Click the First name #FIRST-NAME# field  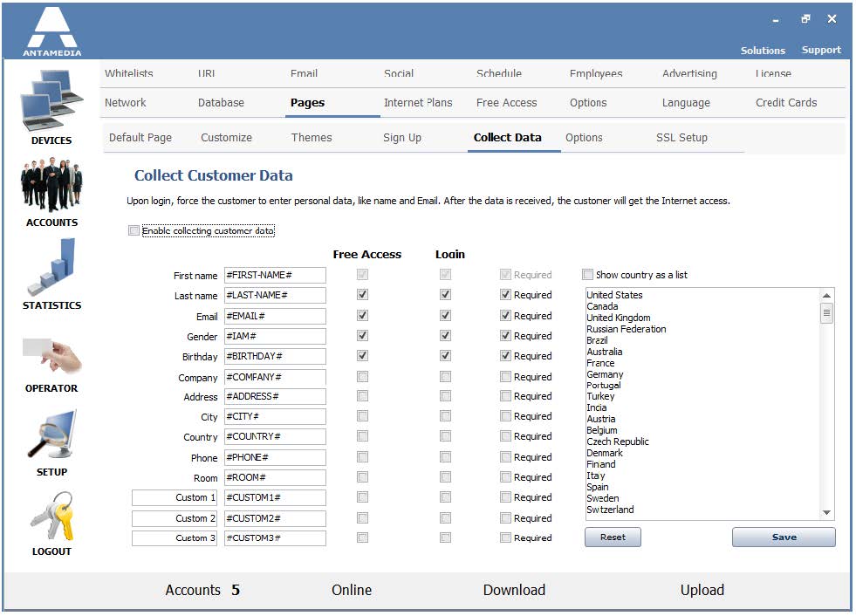(x=275, y=275)
